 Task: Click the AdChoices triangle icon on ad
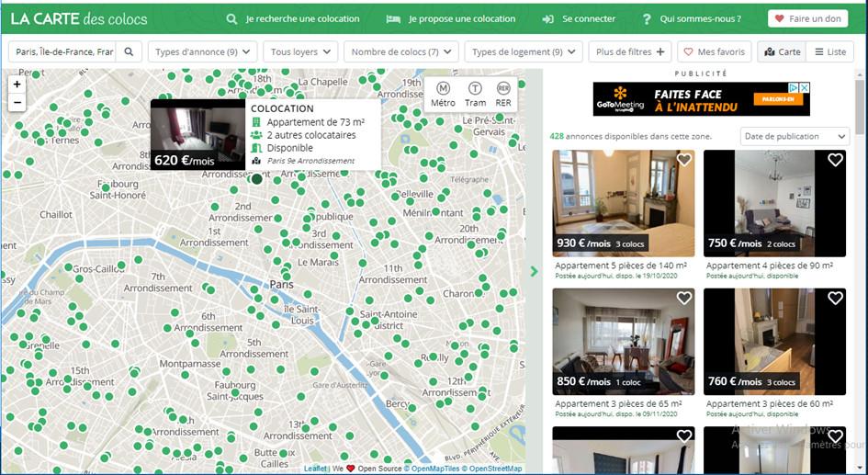[x=794, y=87]
